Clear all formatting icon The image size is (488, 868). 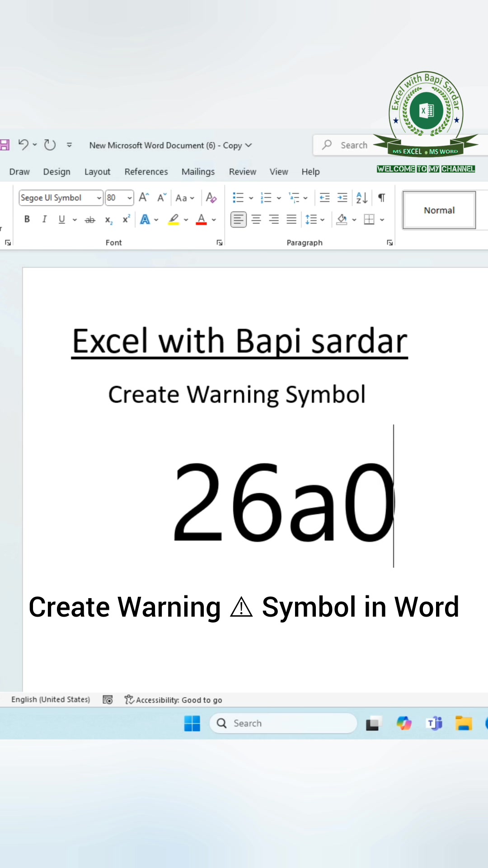click(211, 198)
